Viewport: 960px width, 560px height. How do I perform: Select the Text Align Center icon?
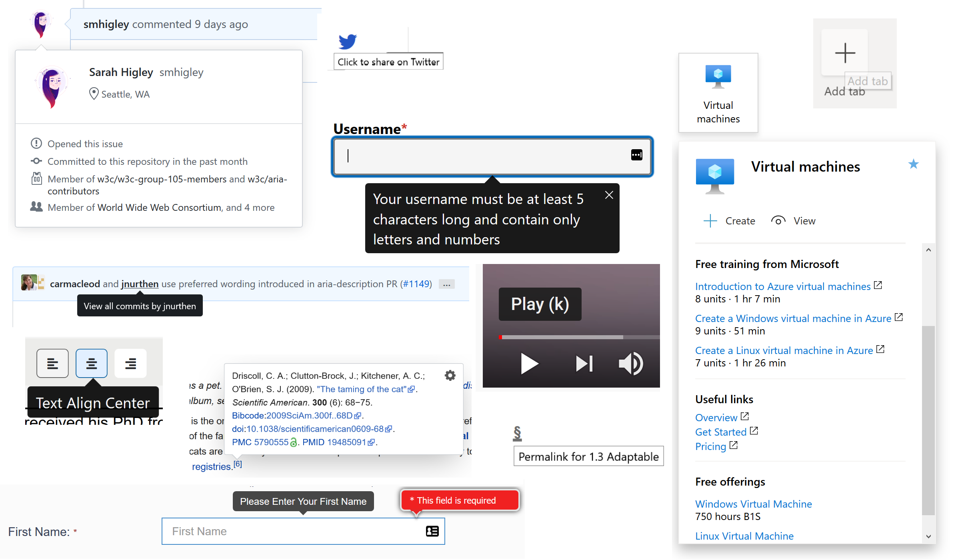(x=91, y=363)
